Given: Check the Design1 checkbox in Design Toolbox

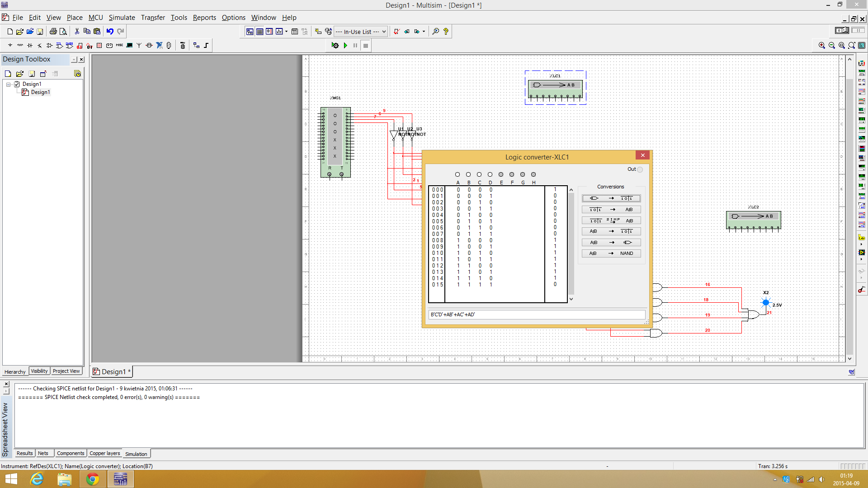Looking at the screenshot, I should [17, 84].
